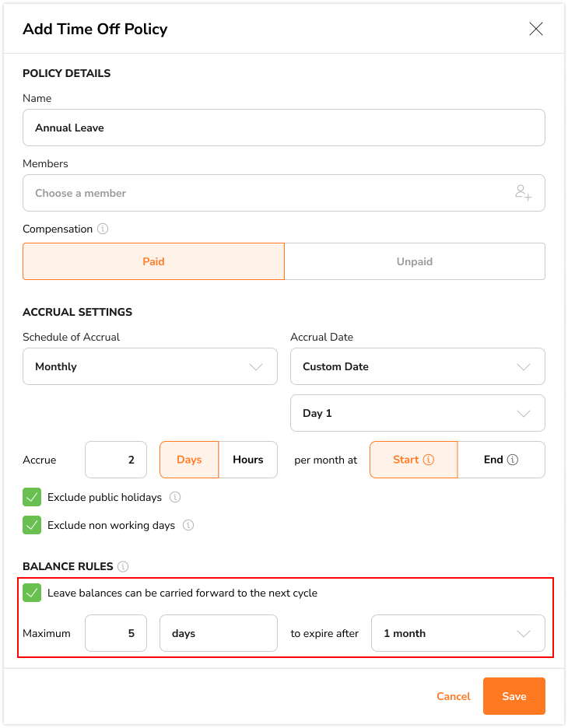Toggle leave balances carry forward checkbox
568x728 pixels.
(32, 593)
